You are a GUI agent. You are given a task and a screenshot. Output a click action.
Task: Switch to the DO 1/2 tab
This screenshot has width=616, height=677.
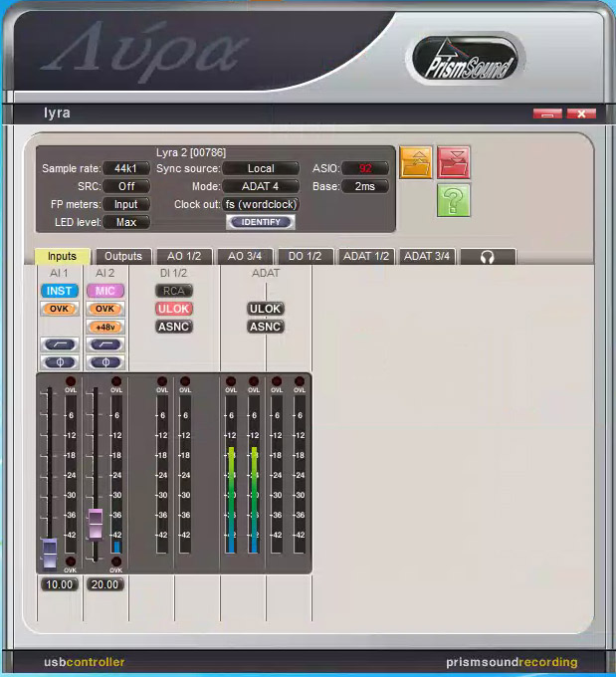[306, 257]
